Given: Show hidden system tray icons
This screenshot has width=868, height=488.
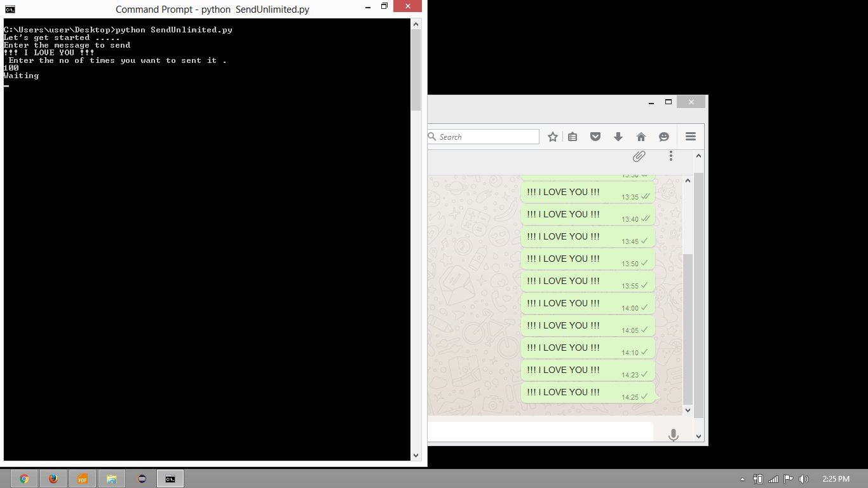Looking at the screenshot, I should [x=742, y=479].
